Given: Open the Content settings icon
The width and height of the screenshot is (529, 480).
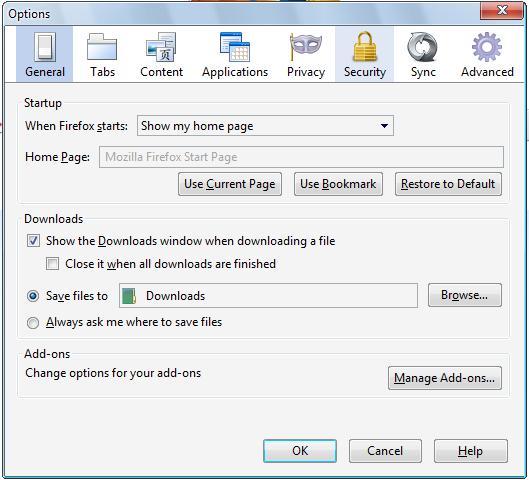Looking at the screenshot, I should point(161,47).
